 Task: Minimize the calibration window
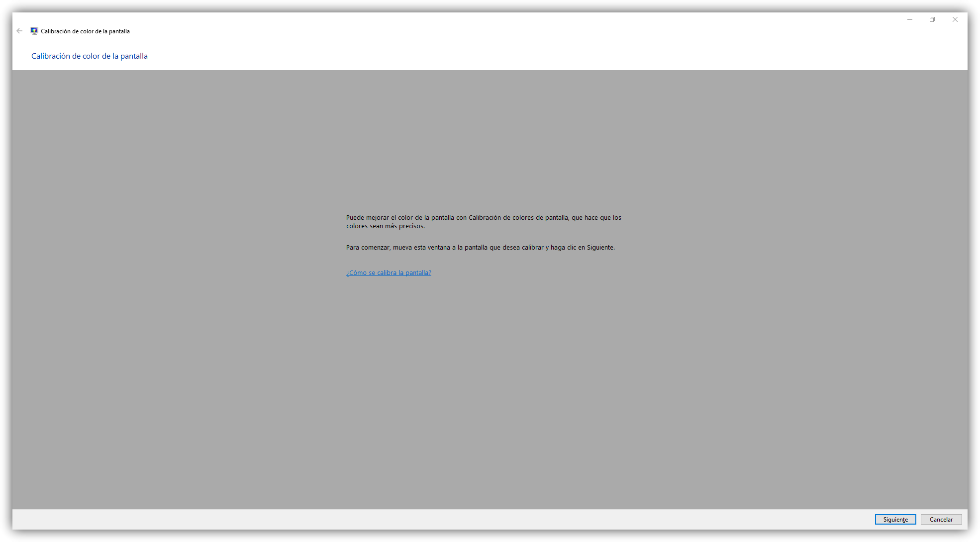point(910,20)
